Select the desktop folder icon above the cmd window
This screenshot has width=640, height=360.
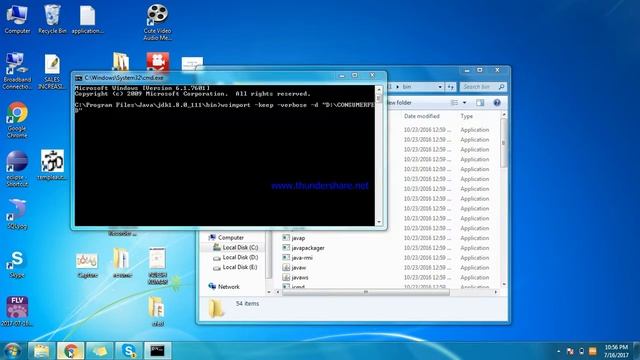[x=121, y=62]
